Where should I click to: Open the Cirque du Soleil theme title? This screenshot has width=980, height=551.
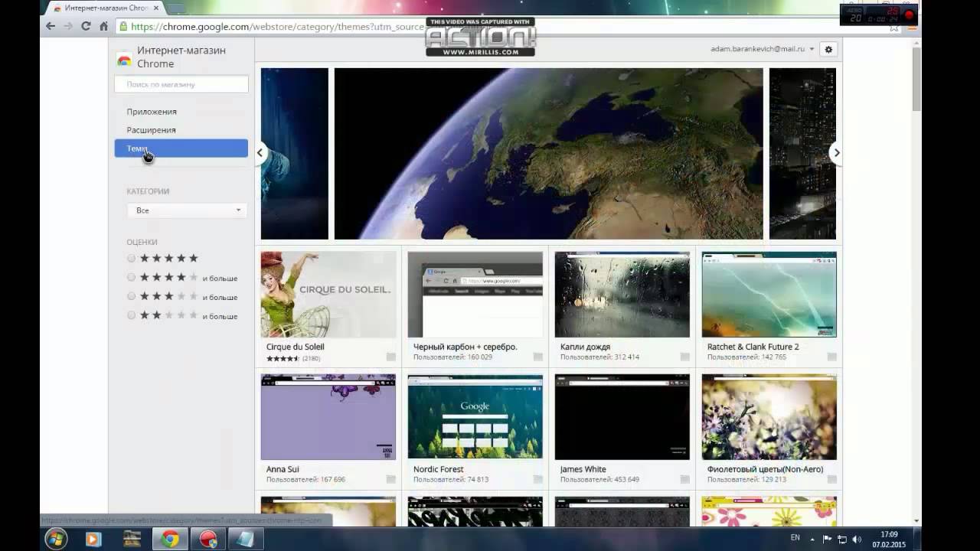296,347
